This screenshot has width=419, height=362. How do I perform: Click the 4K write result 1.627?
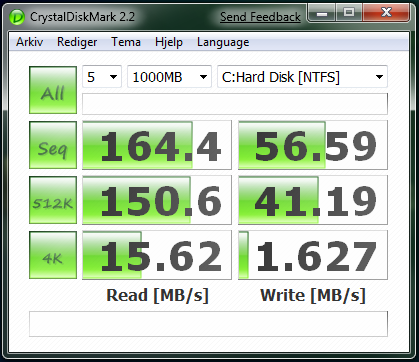pos(313,255)
